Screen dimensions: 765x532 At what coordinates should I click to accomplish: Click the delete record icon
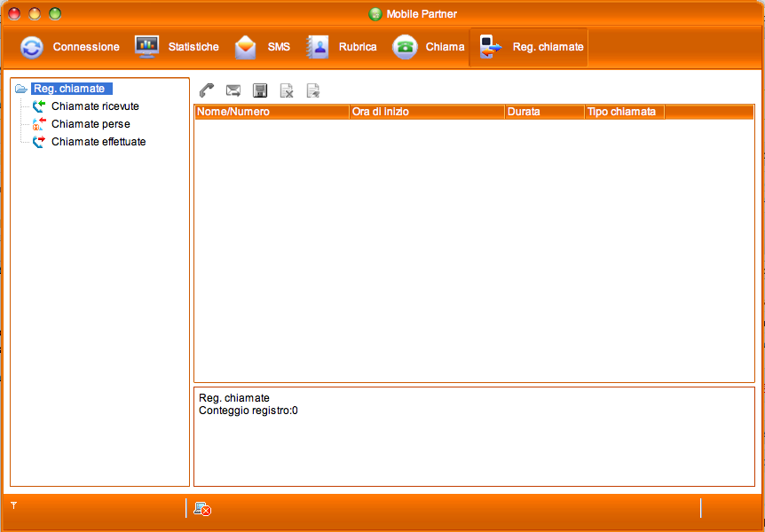[287, 90]
